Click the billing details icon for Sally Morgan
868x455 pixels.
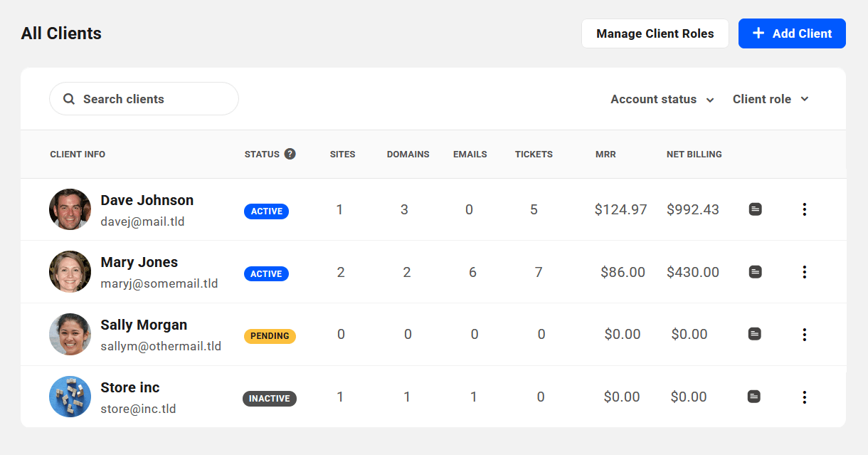pos(755,334)
